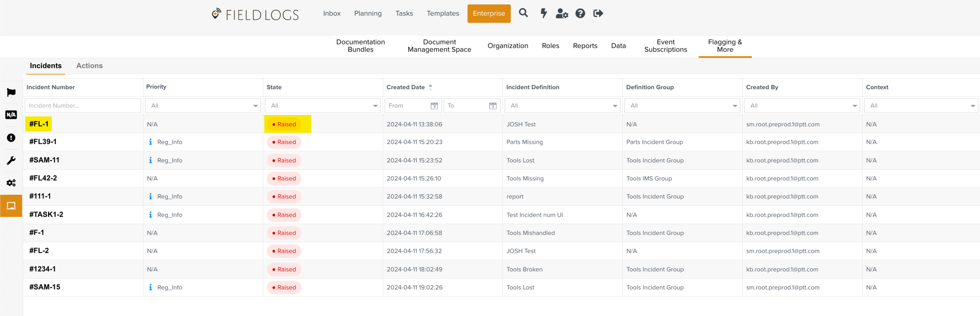Open the help question mark icon

[x=580, y=13]
